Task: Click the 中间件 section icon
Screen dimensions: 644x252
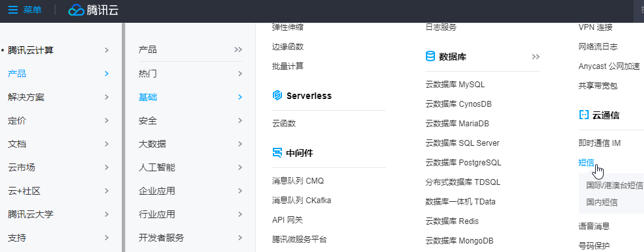Action: (x=277, y=153)
